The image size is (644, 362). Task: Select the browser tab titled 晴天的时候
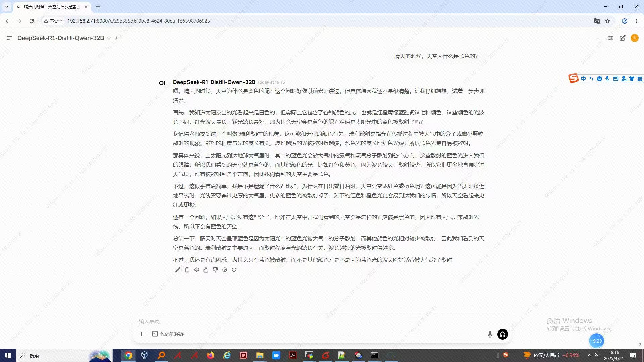coord(52,7)
